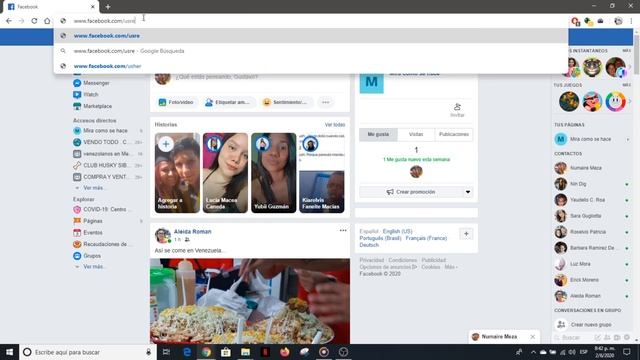The width and height of the screenshot is (640, 360).
Task: Open more composer options ellipsis
Action: [x=326, y=102]
